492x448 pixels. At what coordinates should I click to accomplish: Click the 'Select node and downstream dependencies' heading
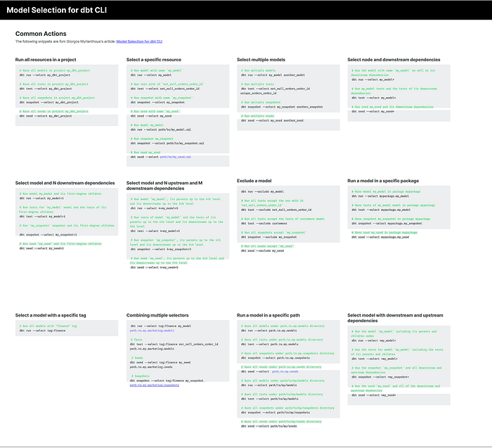click(x=394, y=60)
